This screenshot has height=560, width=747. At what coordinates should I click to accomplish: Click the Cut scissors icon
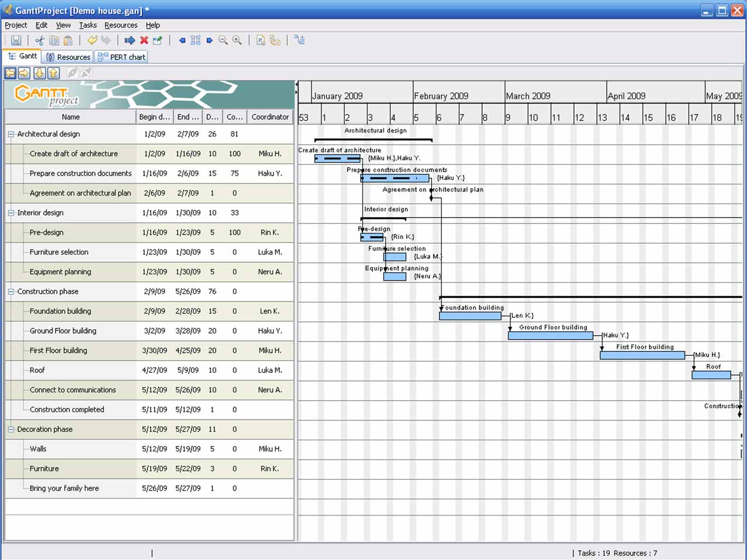click(40, 40)
